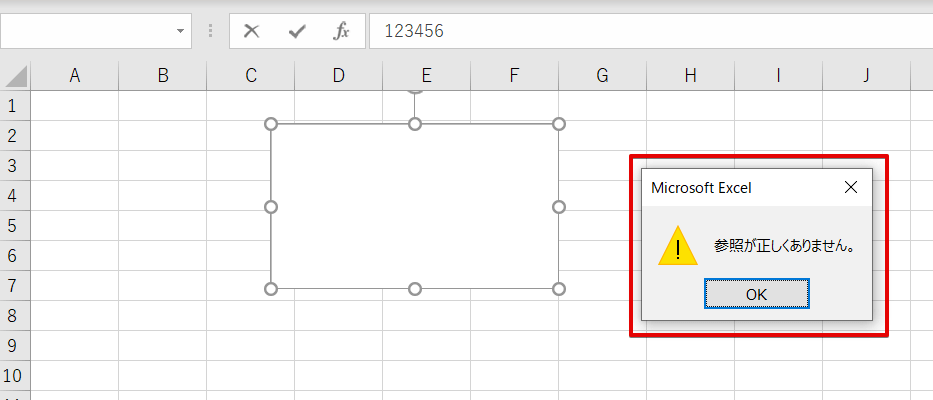
Task: Click the shape's rotation handle above top edge
Action: pos(415,89)
